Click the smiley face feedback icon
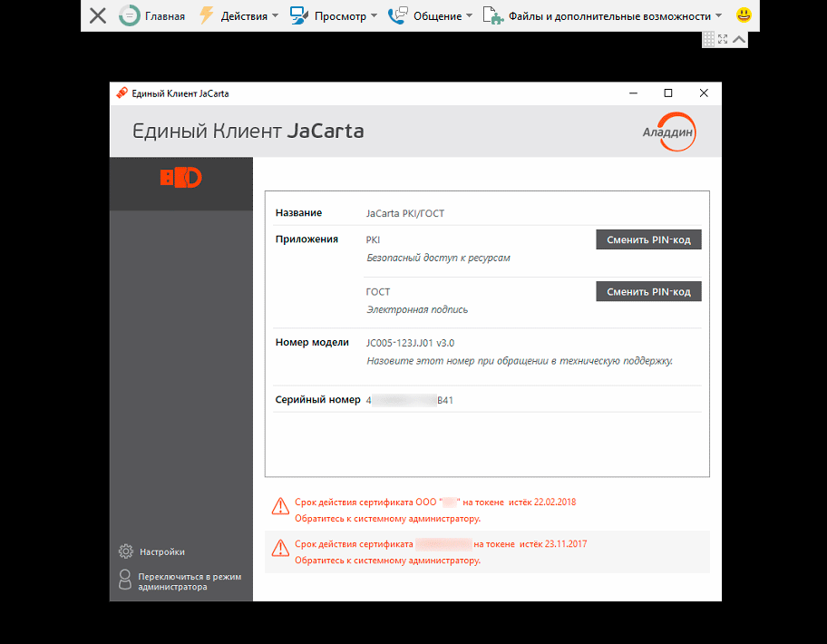This screenshot has height=644, width=827. [x=744, y=15]
